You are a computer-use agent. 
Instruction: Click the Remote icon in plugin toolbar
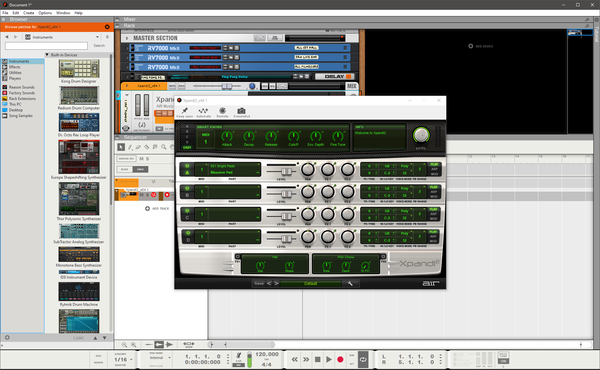coord(222,111)
